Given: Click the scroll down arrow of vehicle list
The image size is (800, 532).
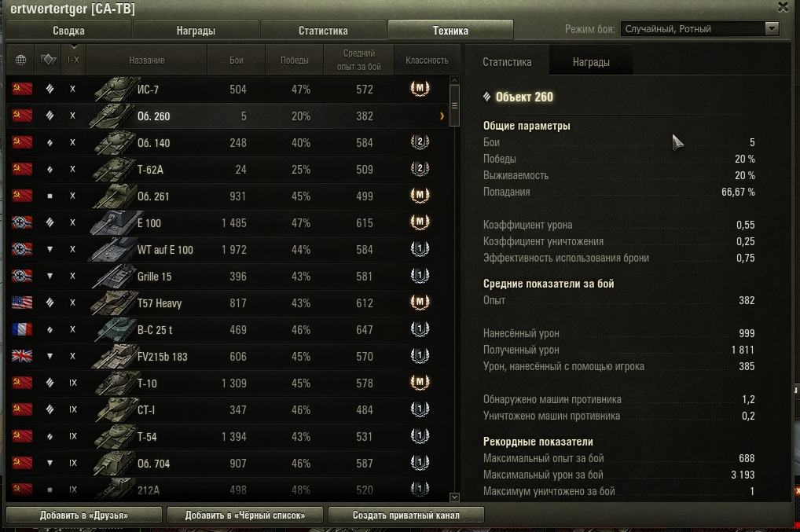Looking at the screenshot, I should click(x=454, y=497).
